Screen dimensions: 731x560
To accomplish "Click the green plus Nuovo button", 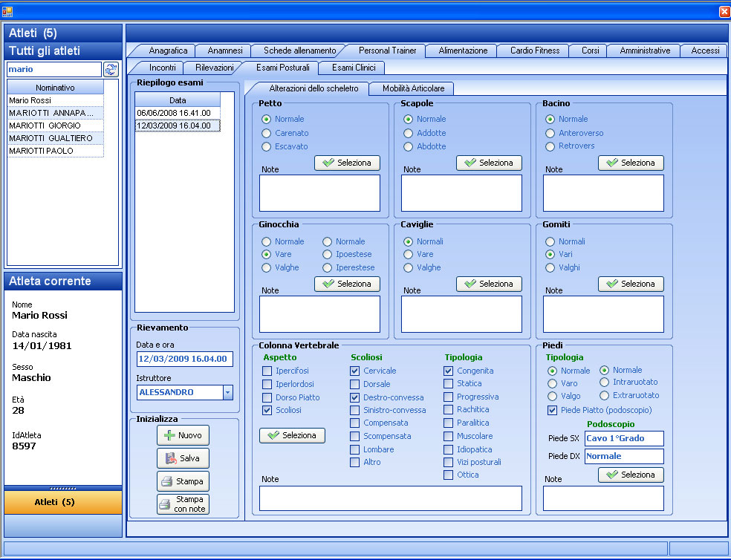I will point(183,435).
